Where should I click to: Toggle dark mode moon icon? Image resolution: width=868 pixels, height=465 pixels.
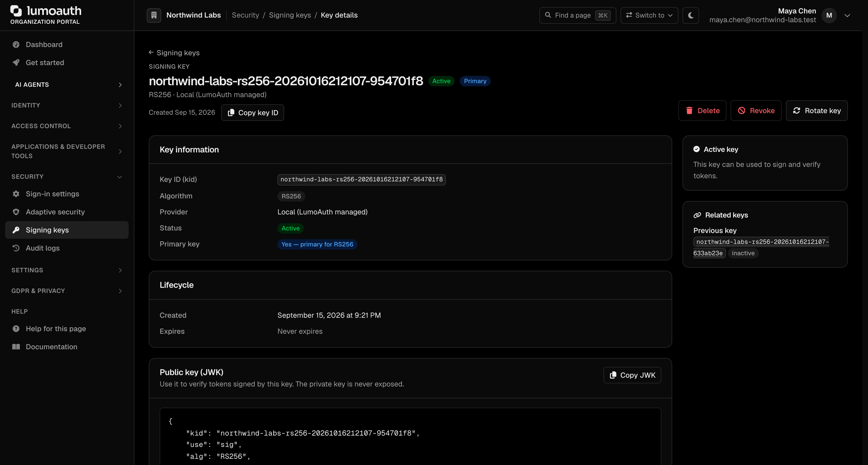691,15
